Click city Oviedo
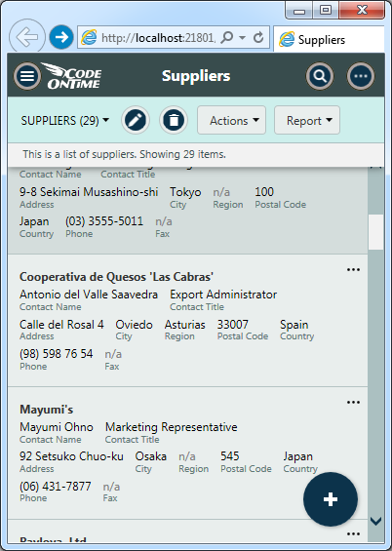 pos(134,325)
